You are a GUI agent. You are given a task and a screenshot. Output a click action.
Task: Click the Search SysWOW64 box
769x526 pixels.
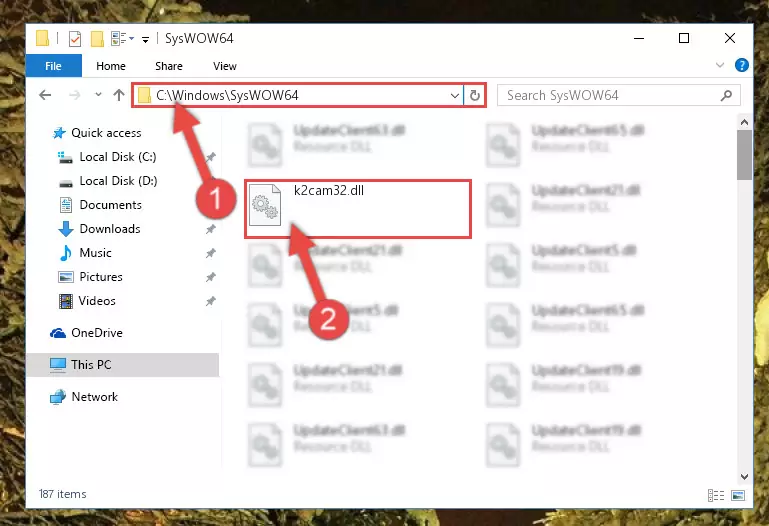[x=618, y=95]
